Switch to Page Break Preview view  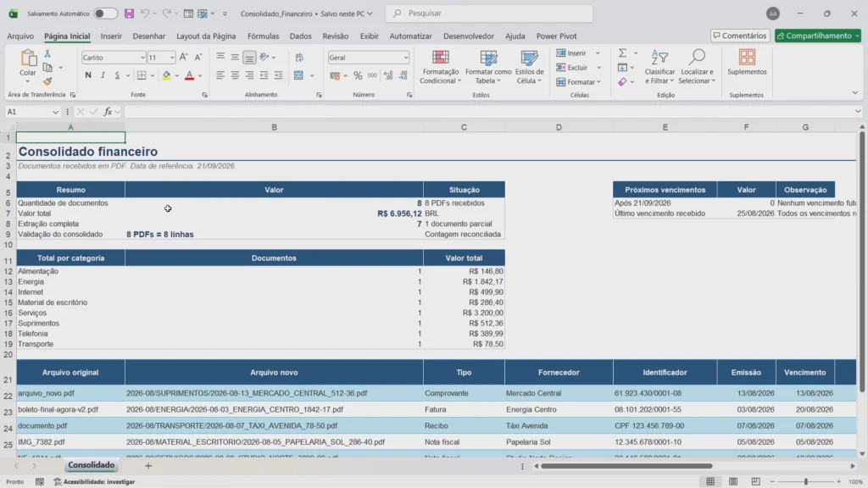pos(755,481)
